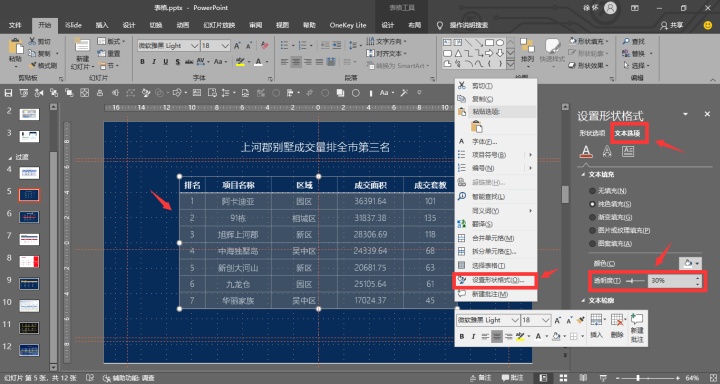
Task: Select Picture or texture fill (图片或纹理填充) radio
Action: [592, 231]
